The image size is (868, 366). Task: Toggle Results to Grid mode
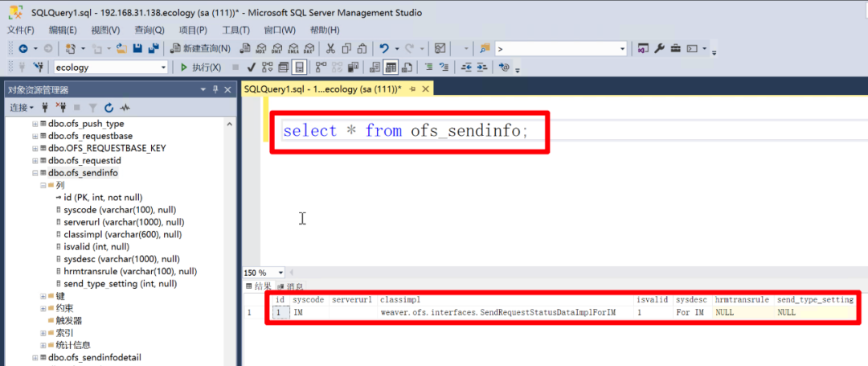coord(391,67)
